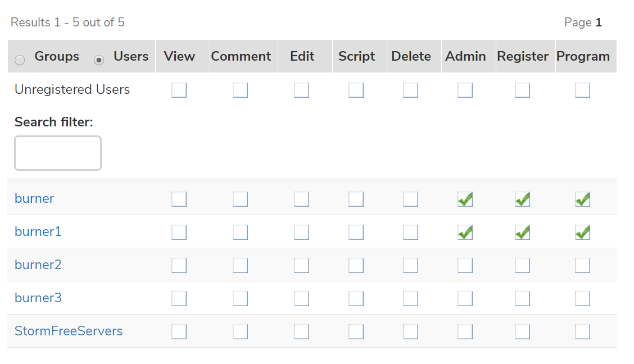Enable Comment right for StormFreeServers
Screen dimensions: 634x364
pyautogui.click(x=240, y=331)
